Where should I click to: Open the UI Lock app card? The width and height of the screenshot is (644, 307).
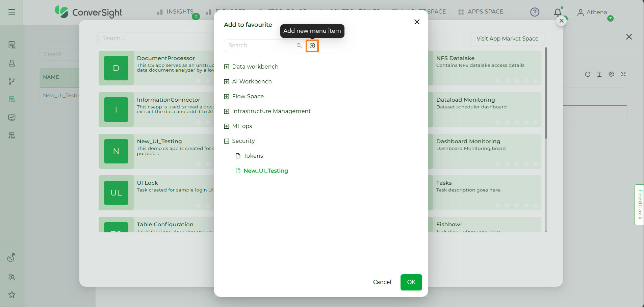156,193
